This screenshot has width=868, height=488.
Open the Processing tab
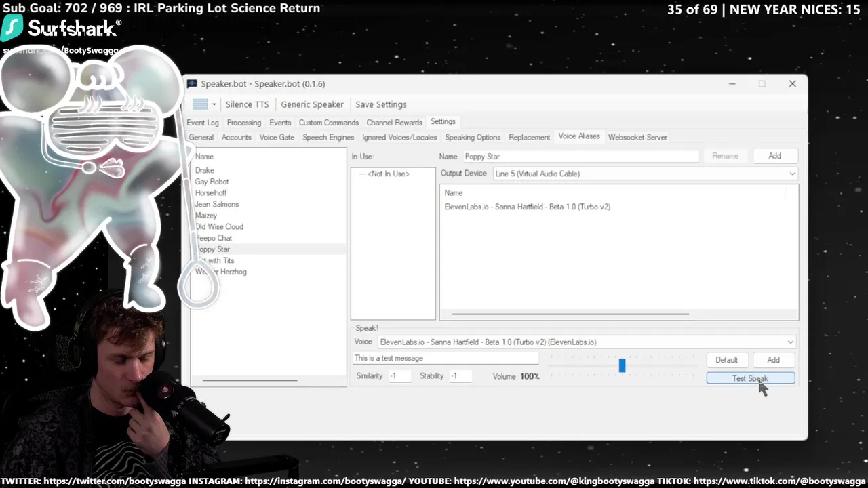point(244,123)
